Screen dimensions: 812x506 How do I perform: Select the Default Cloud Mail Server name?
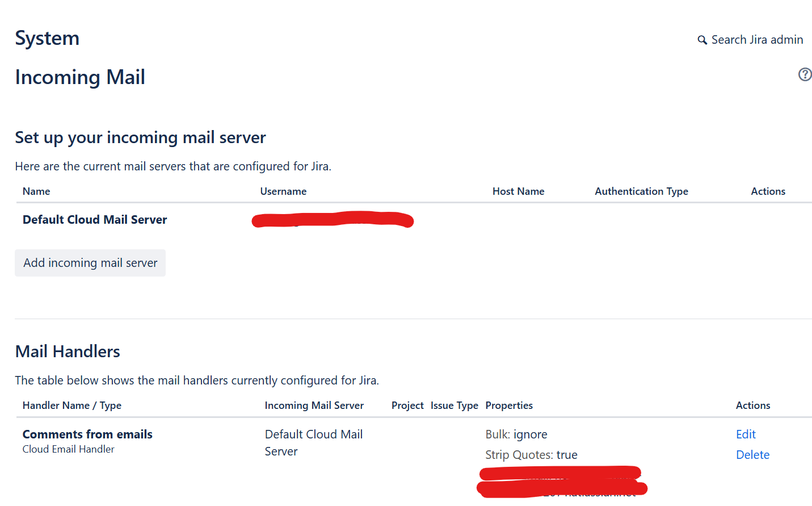(95, 220)
